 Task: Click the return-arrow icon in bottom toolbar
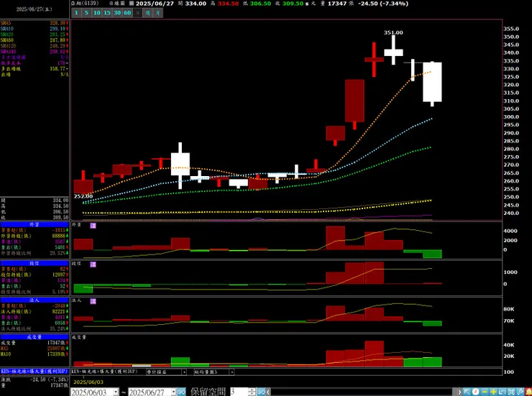pyautogui.click(x=502, y=392)
